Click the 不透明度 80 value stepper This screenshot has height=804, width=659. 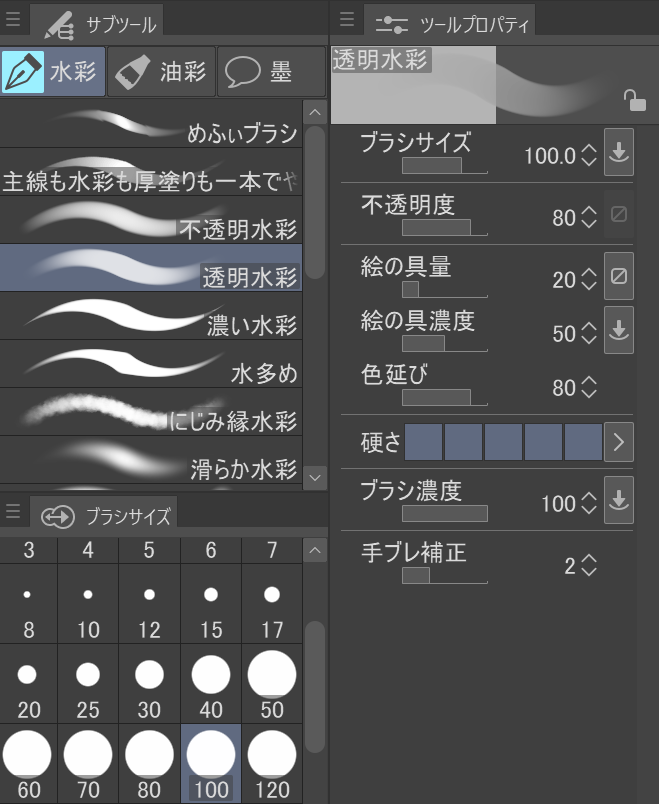point(589,217)
